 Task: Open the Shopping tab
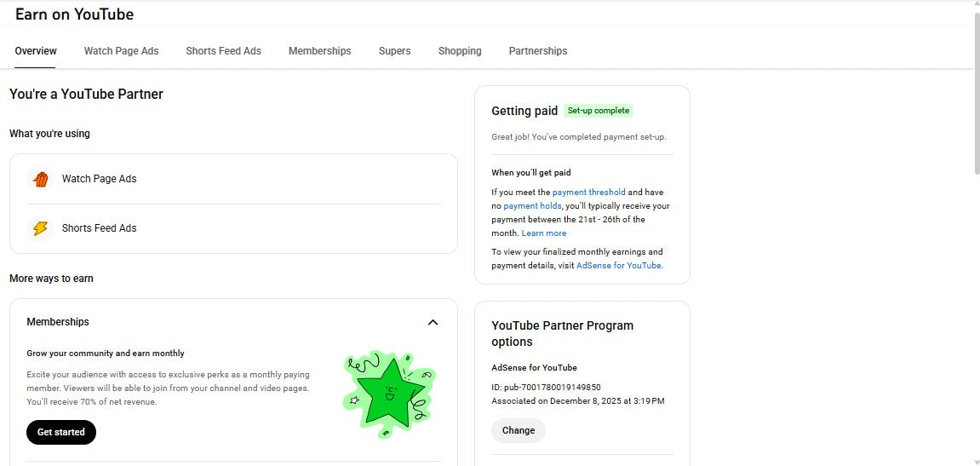click(x=460, y=51)
